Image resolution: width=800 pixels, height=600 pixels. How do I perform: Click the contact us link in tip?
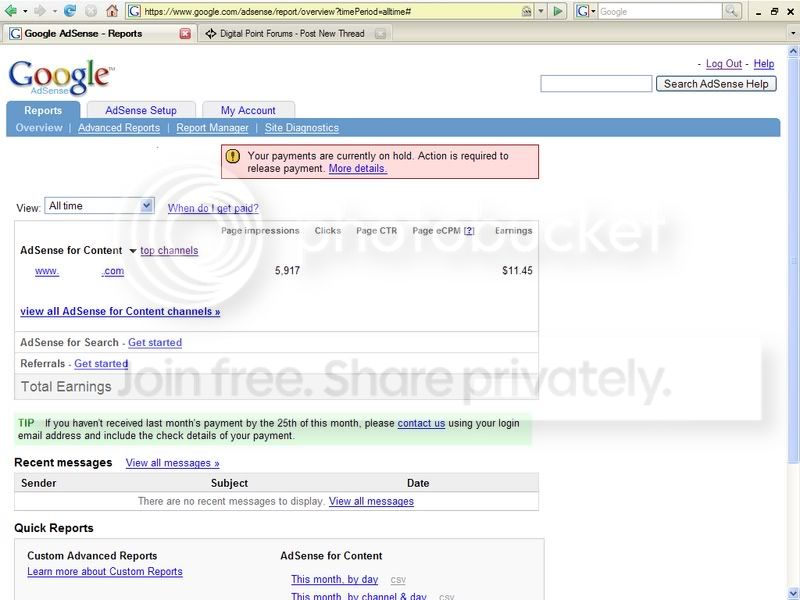(x=421, y=423)
